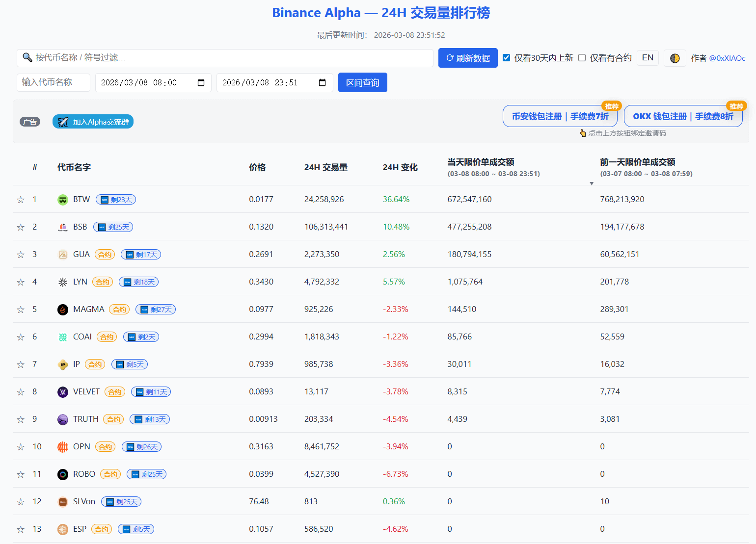Click the LYN token logo
The height and width of the screenshot is (544, 756).
pyautogui.click(x=63, y=282)
